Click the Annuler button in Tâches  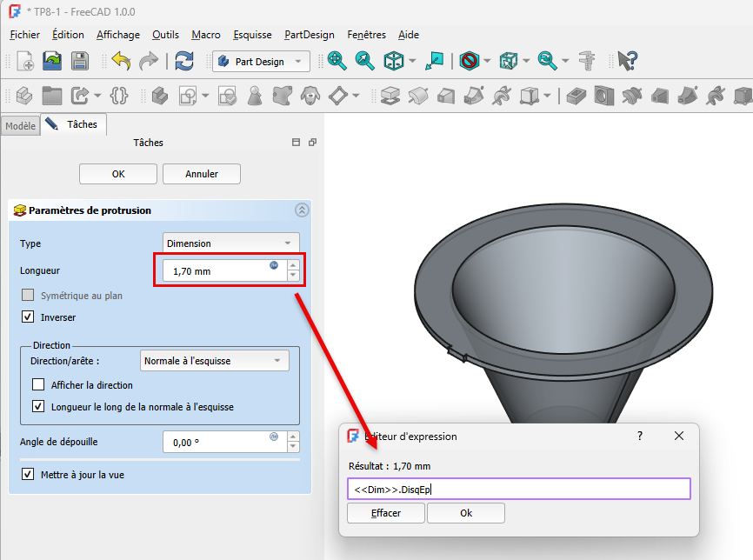coord(202,174)
